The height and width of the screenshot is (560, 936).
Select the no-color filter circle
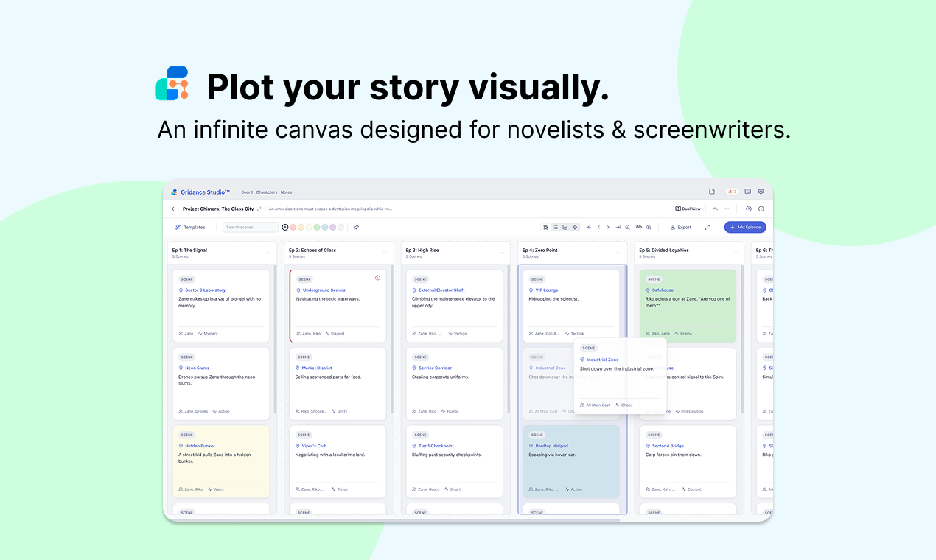[x=285, y=227]
